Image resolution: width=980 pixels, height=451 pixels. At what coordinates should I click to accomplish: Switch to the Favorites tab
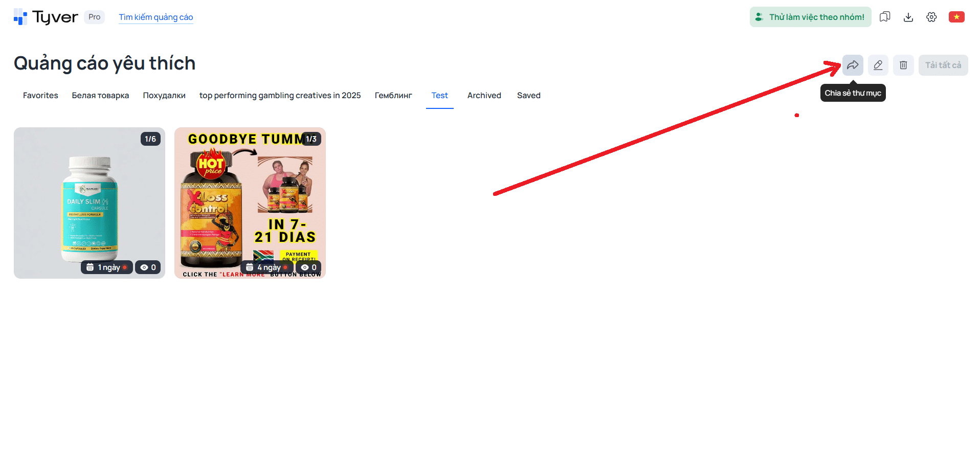[40, 95]
